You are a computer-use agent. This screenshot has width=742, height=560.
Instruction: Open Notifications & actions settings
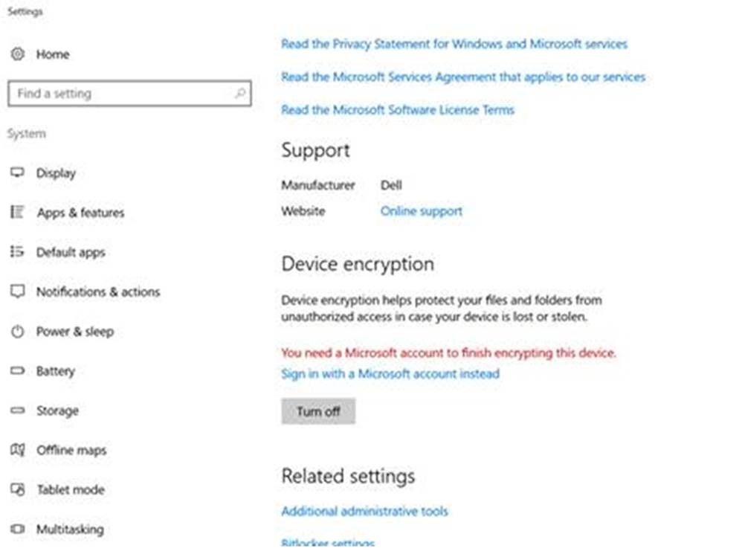pyautogui.click(x=97, y=292)
